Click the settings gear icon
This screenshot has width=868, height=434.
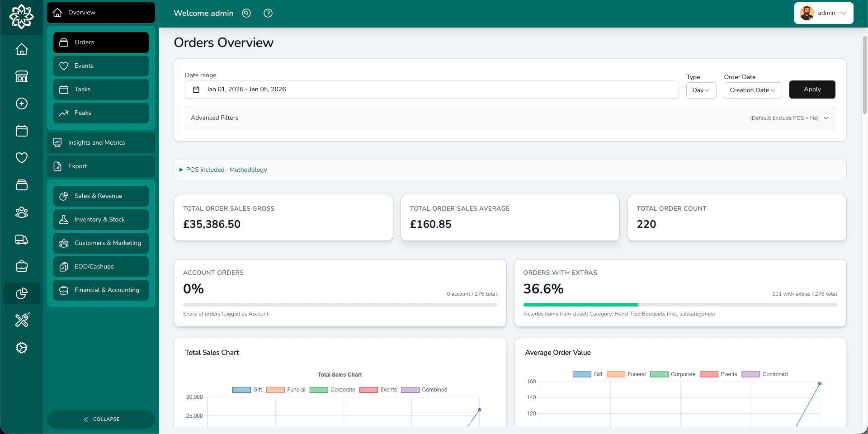coord(21,348)
